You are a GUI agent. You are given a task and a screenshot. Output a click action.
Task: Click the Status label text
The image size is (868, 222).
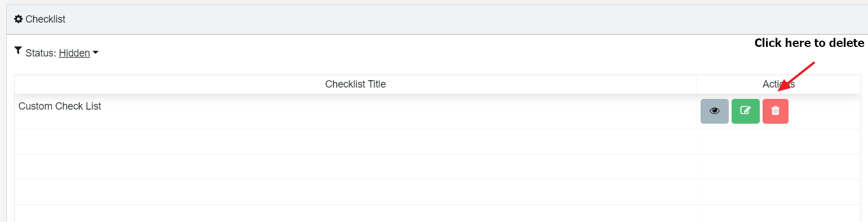pyautogui.click(x=41, y=53)
